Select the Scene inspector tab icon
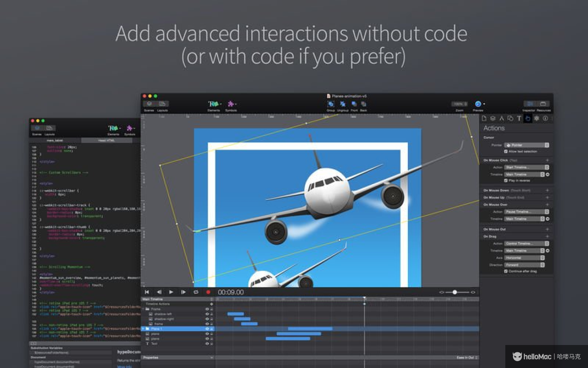Image resolution: width=588 pixels, height=368 pixels. [x=492, y=118]
